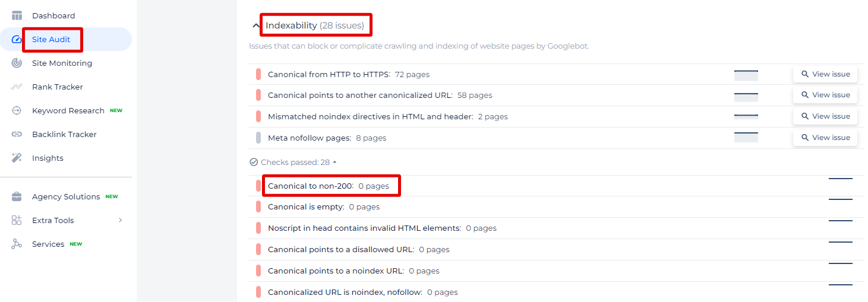Click the Insights magic wand icon
Viewport: 868px width, 302px height.
[17, 158]
